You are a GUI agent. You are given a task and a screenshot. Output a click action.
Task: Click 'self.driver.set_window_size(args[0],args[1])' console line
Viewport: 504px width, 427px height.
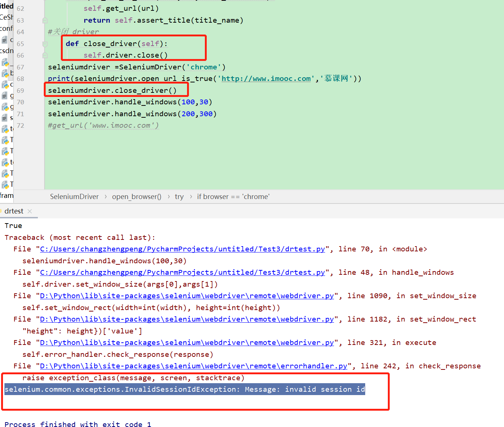[x=120, y=284]
